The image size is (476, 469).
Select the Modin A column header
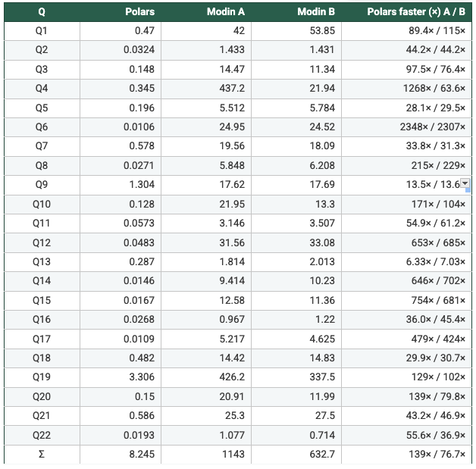[x=226, y=12]
